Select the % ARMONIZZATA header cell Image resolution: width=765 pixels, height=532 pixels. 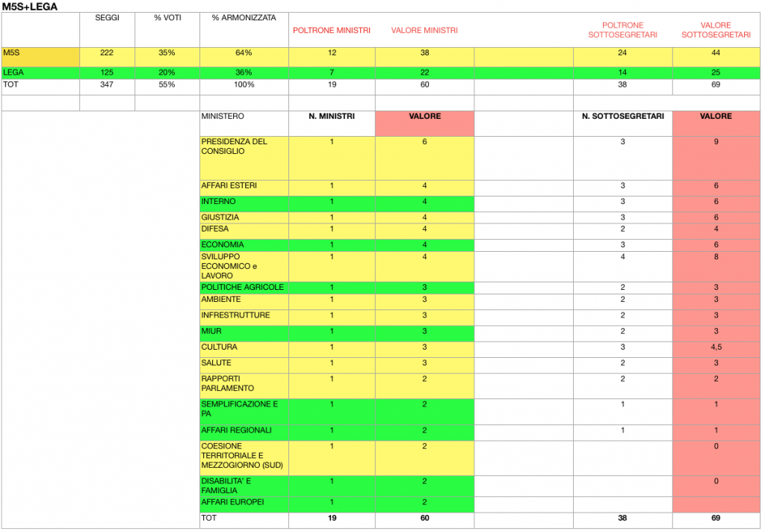click(x=244, y=18)
